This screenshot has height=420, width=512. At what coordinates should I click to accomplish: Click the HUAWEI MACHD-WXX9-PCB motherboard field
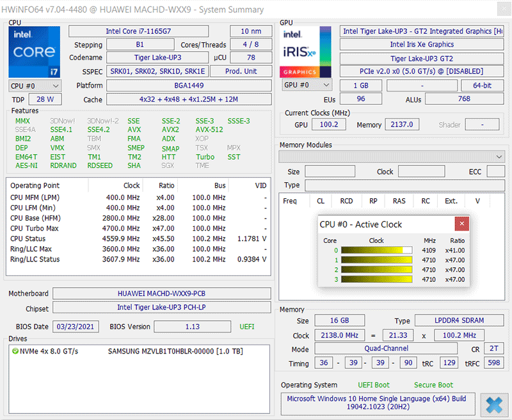(x=161, y=293)
